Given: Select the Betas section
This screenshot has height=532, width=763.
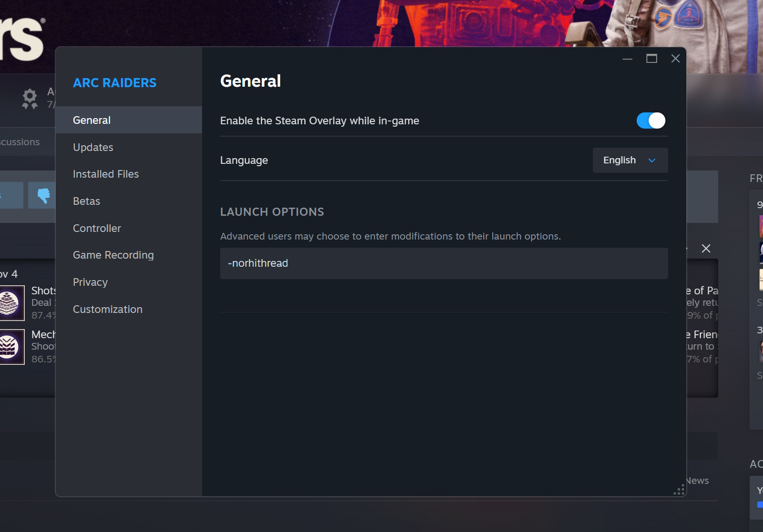Looking at the screenshot, I should tap(86, 201).
